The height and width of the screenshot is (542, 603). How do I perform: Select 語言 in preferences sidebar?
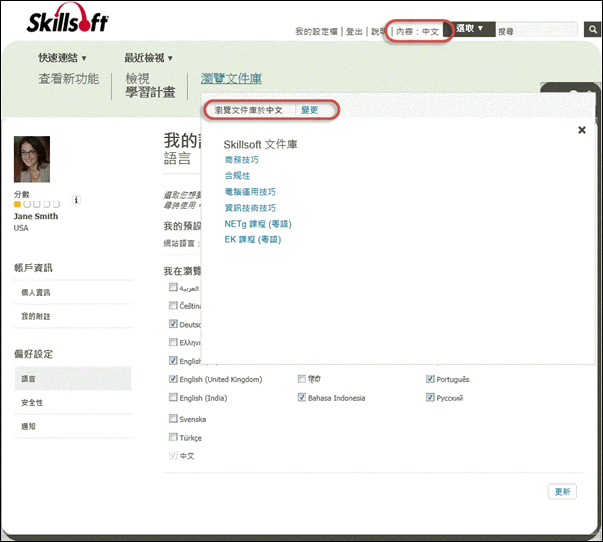(x=73, y=379)
